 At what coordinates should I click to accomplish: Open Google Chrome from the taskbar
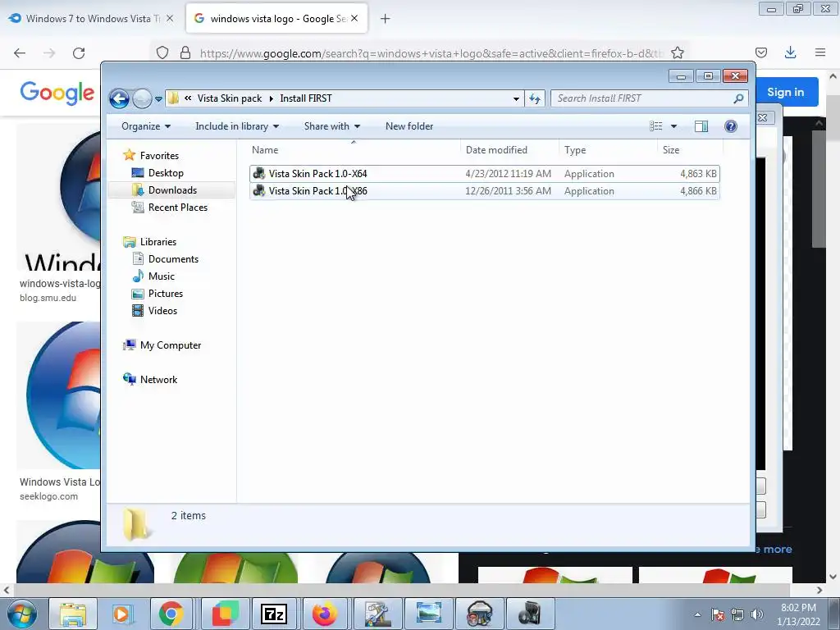(171, 614)
